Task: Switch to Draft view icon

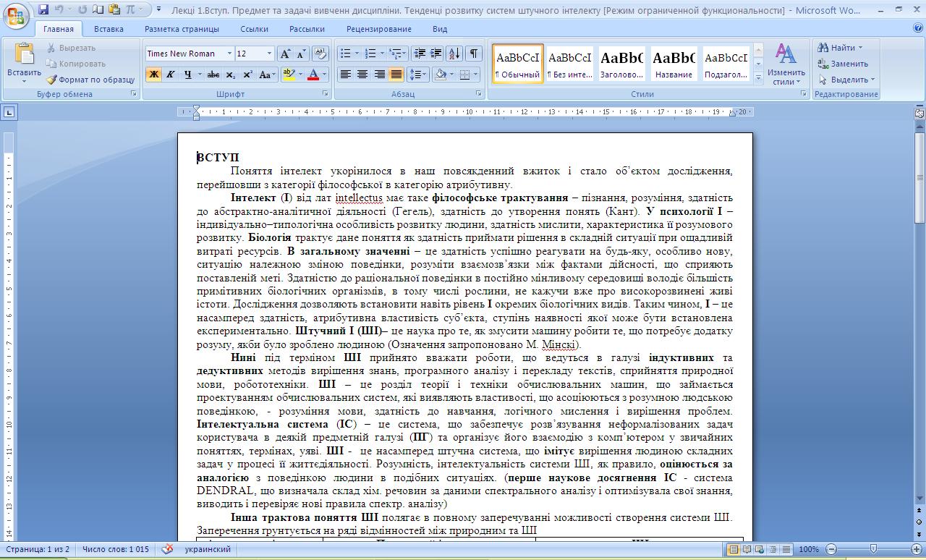Action: click(786, 550)
